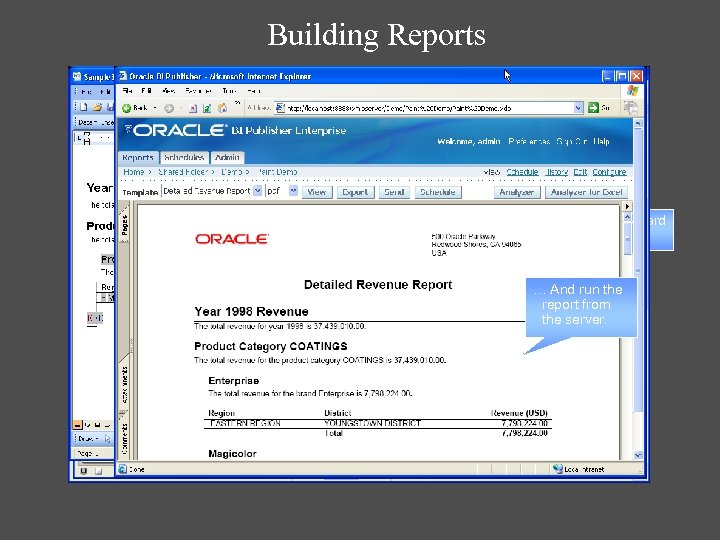Image resolution: width=720 pixels, height=540 pixels.
Task: Click the Sample window title bar behind browser
Action: (x=93, y=76)
